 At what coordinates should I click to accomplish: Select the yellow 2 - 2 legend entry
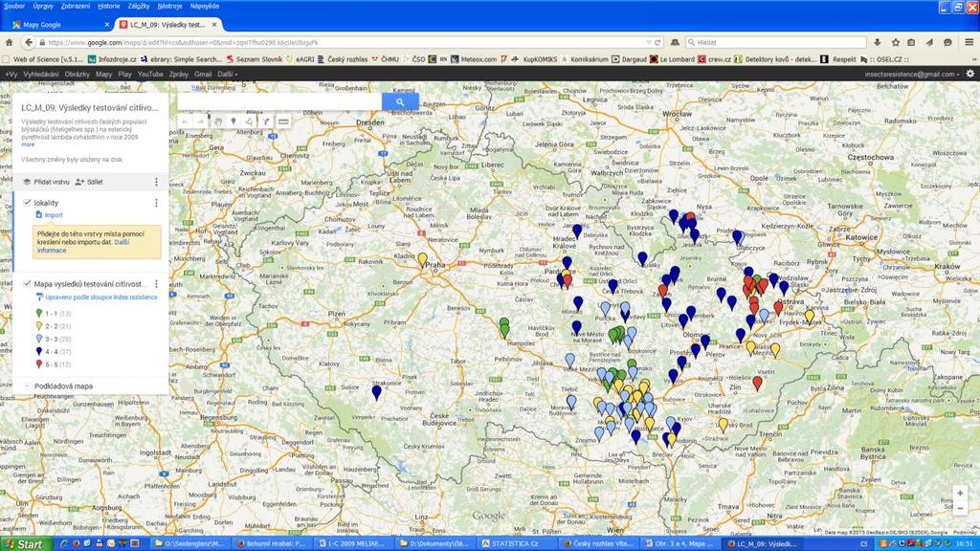(54, 326)
